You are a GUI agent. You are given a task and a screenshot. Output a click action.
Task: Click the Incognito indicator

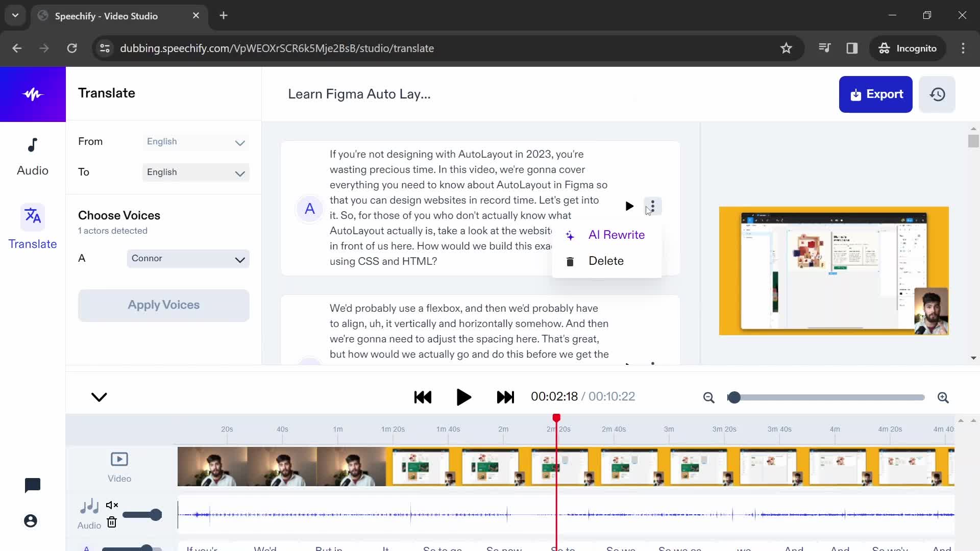tap(908, 48)
